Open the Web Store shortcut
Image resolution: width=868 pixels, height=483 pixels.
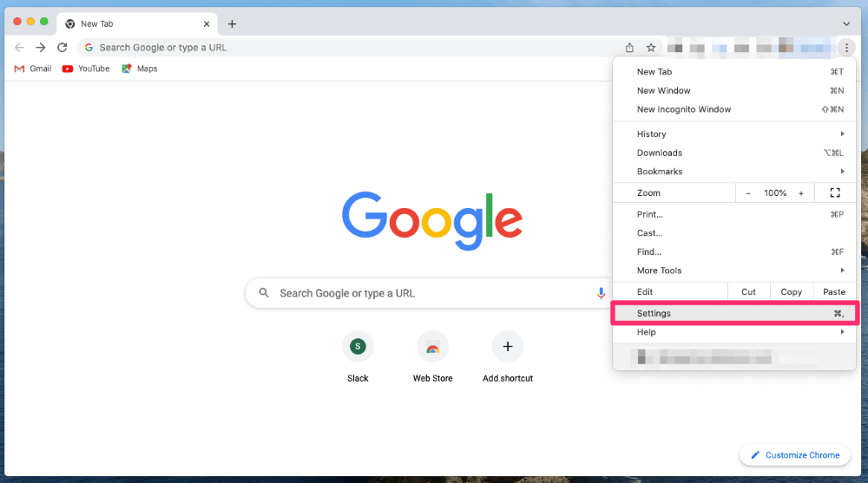tap(432, 357)
